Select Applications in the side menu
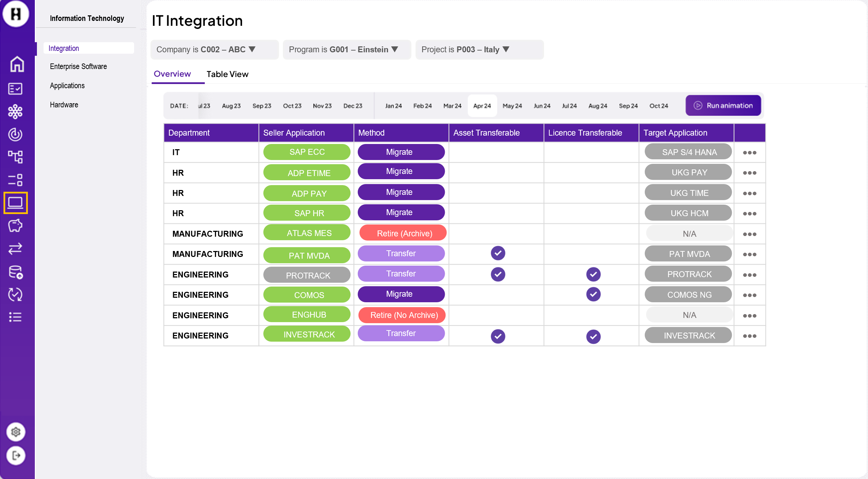This screenshot has width=868, height=479. [67, 86]
